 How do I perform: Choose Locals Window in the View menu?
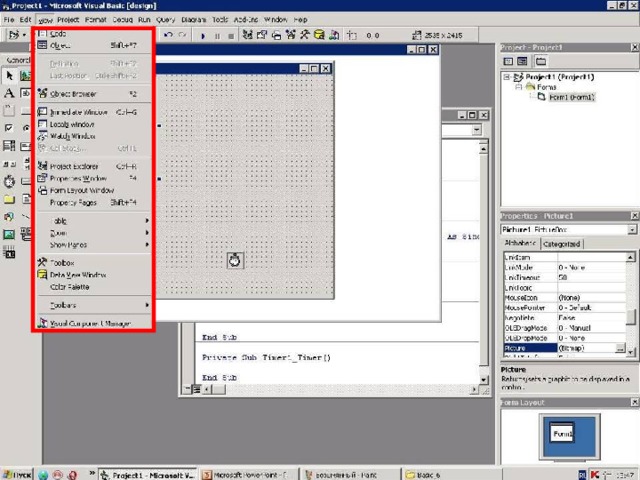click(x=93, y=124)
